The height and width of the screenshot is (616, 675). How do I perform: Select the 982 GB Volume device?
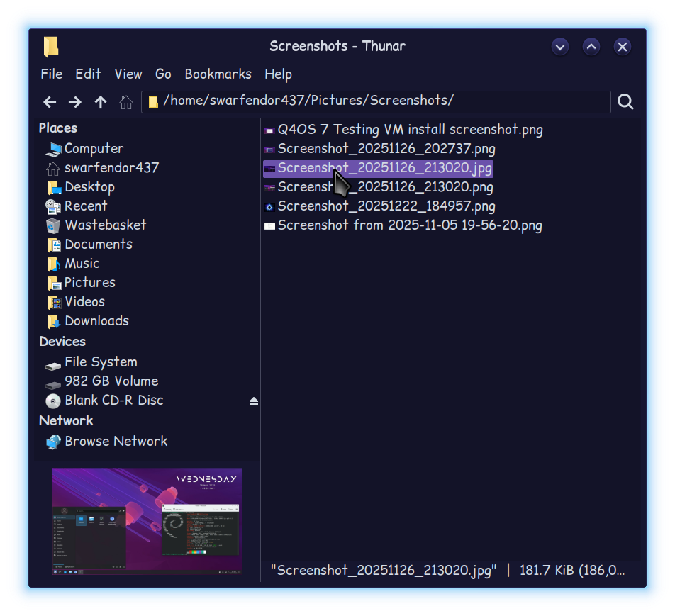[x=111, y=381]
